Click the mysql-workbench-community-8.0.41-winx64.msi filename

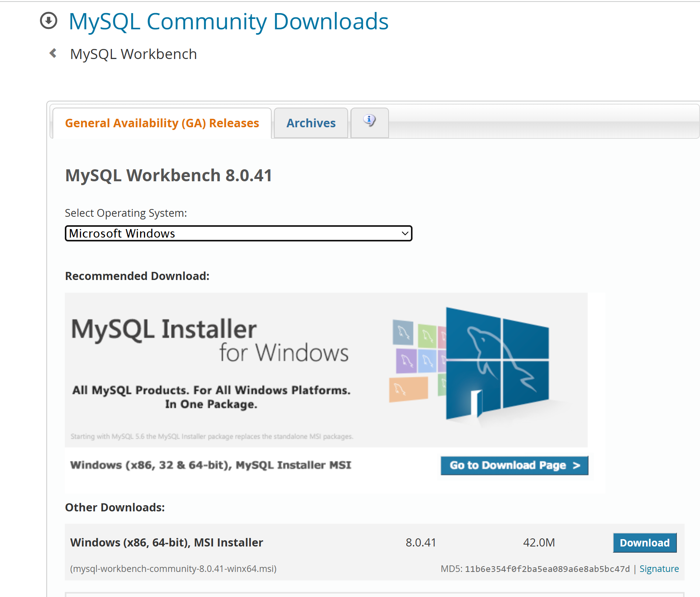click(x=173, y=569)
